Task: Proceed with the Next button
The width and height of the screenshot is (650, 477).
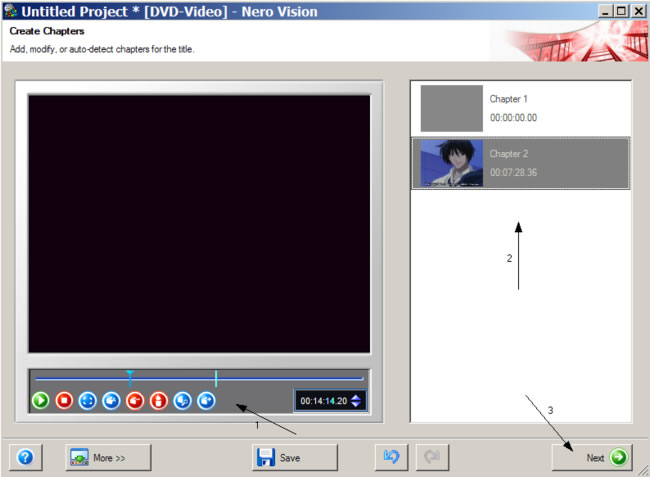Action: [x=592, y=458]
